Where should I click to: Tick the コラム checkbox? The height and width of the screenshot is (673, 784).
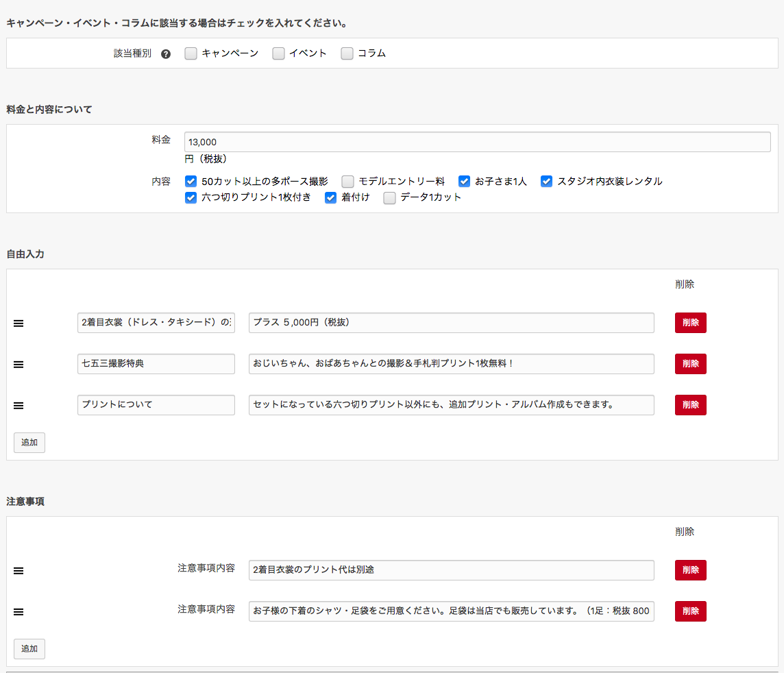click(347, 53)
